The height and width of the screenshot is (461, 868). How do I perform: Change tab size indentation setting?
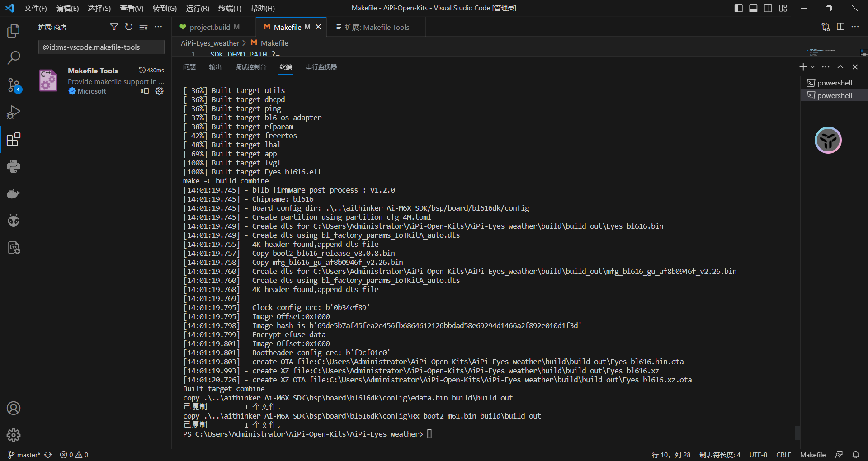pyautogui.click(x=720, y=455)
